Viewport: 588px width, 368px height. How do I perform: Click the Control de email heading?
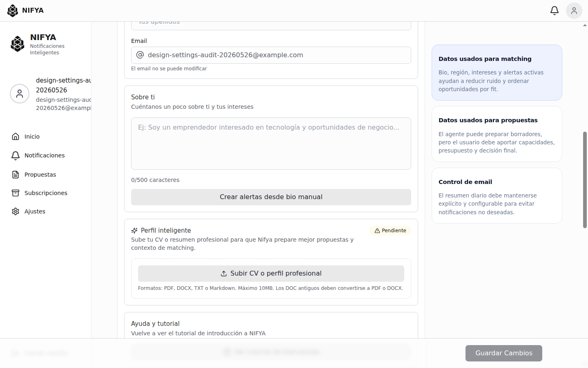[465, 182]
